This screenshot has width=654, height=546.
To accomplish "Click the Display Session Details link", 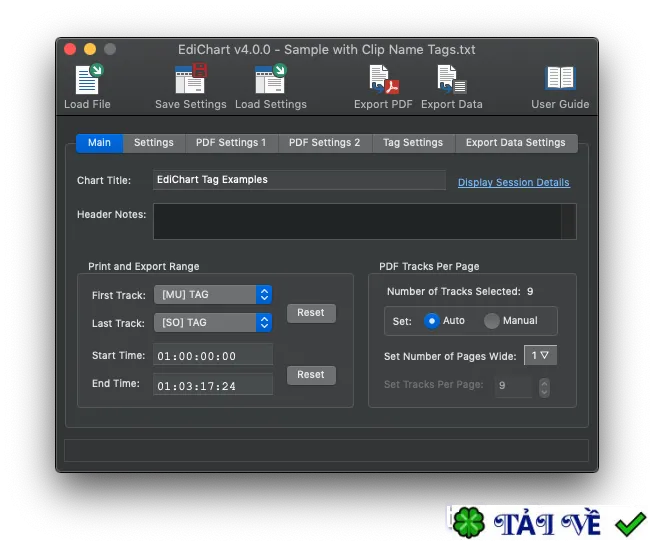I will pos(513,183).
